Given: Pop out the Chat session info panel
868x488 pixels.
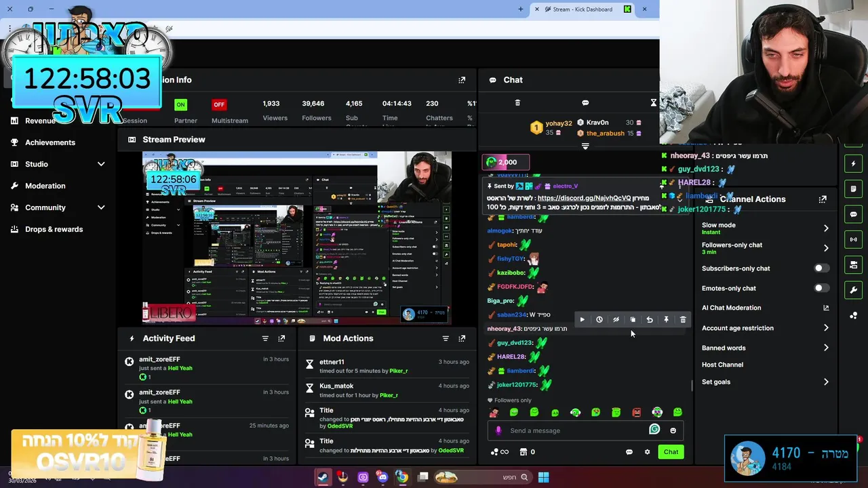Looking at the screenshot, I should pyautogui.click(x=462, y=80).
